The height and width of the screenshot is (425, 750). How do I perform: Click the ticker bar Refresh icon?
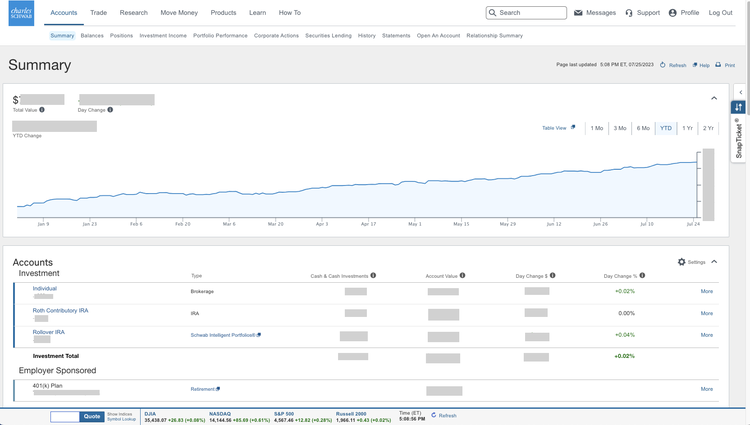[x=434, y=415]
